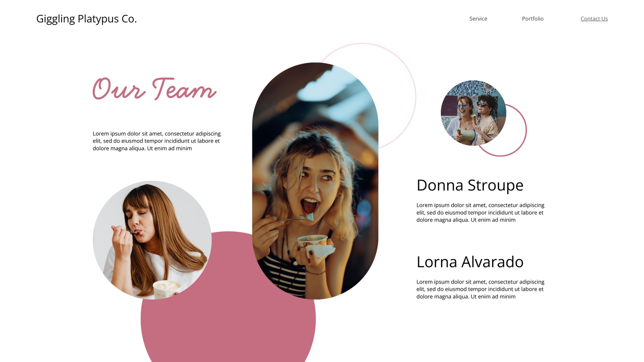Click the Lorna Alvarado name heading

click(x=470, y=262)
